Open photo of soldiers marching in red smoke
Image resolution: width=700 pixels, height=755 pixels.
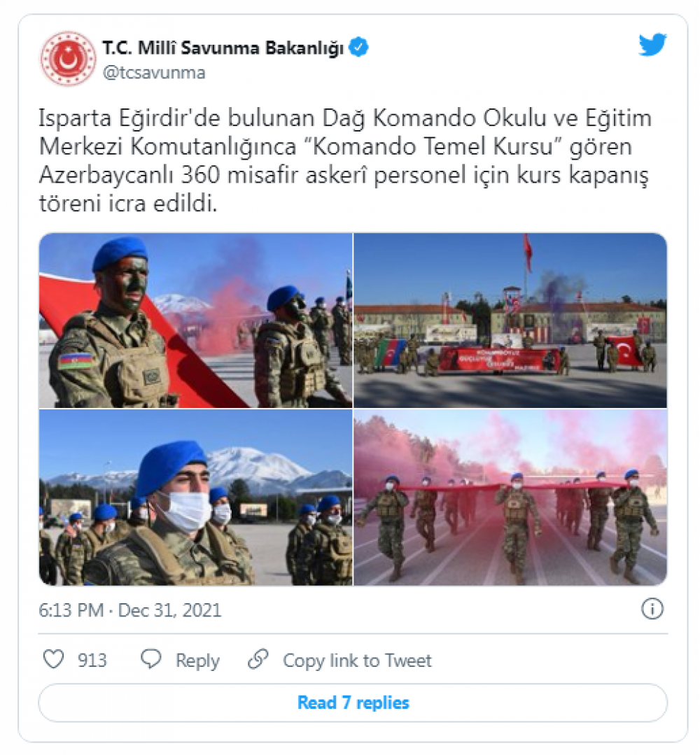pos(510,498)
